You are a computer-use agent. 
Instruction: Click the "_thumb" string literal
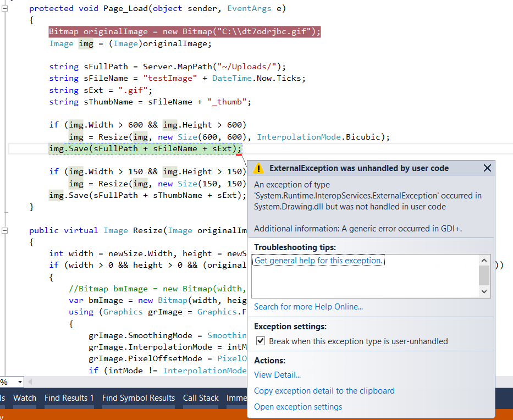pos(227,102)
